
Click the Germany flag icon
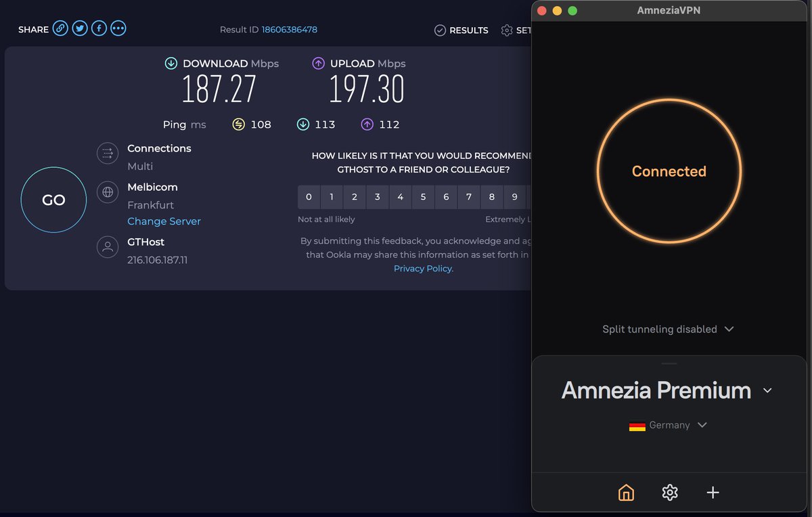tap(637, 426)
